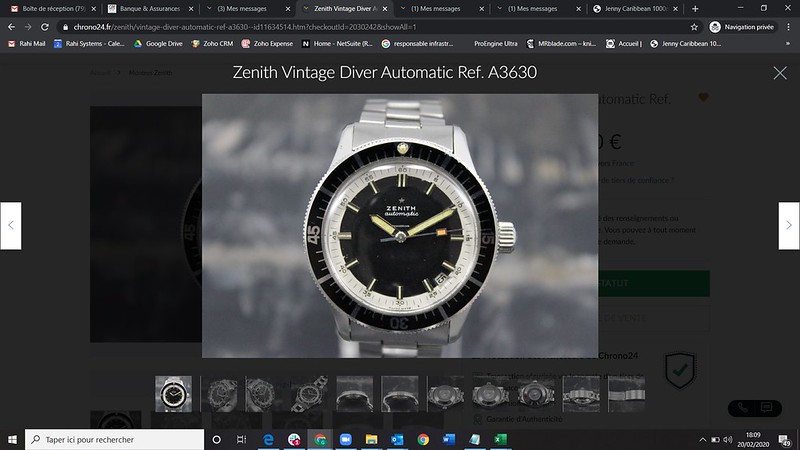Bookmark this page with star icon
This screenshot has height=450, width=800.
(694, 27)
